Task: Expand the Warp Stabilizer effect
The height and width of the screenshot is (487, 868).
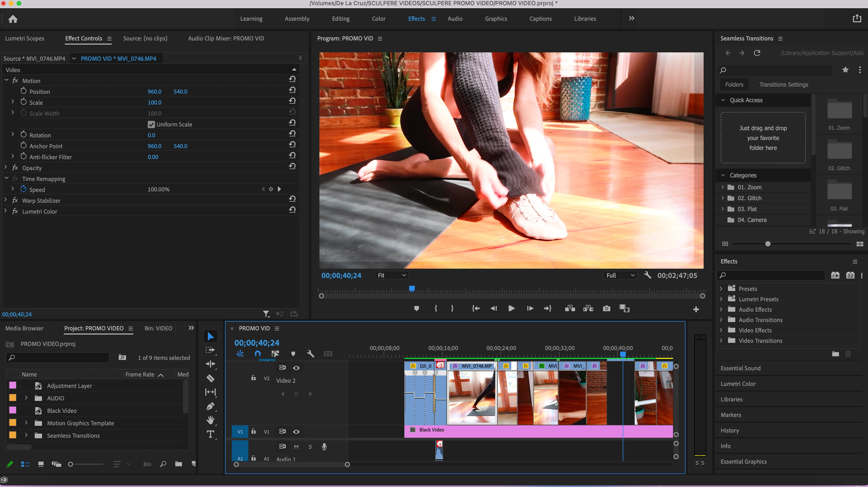Action: click(x=6, y=200)
